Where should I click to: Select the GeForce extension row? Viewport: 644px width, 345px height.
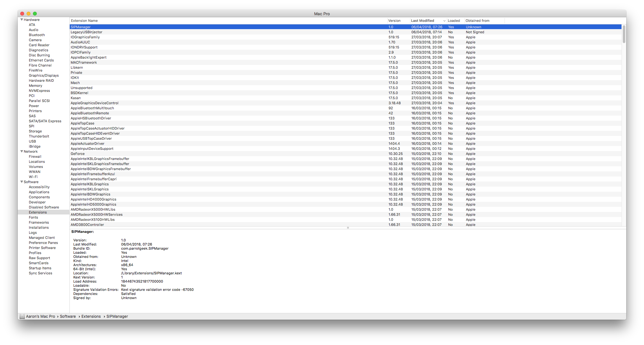coord(78,154)
